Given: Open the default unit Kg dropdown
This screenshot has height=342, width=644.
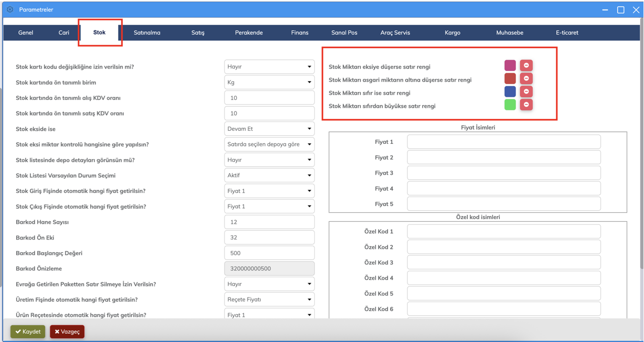Looking at the screenshot, I should tap(269, 82).
